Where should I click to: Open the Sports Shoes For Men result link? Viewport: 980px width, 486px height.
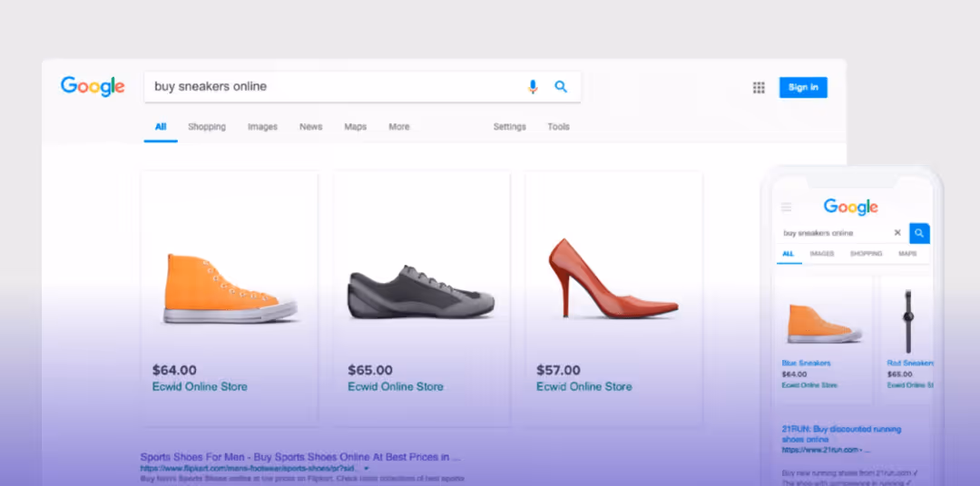click(x=300, y=457)
